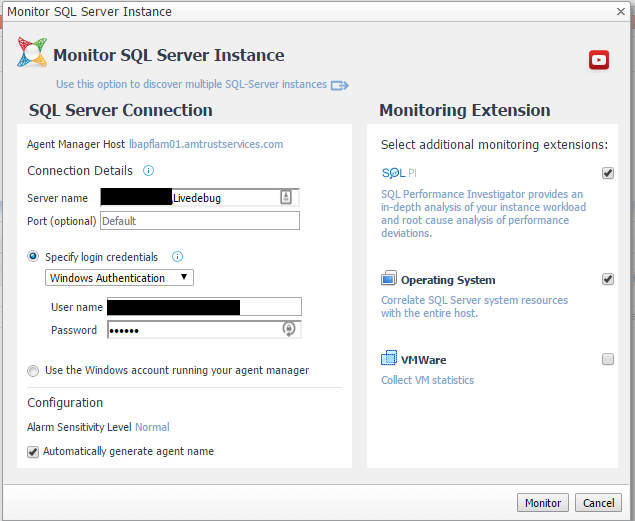Click the Operating System monitor icon
Image resolution: width=635 pixels, height=521 pixels.
388,279
